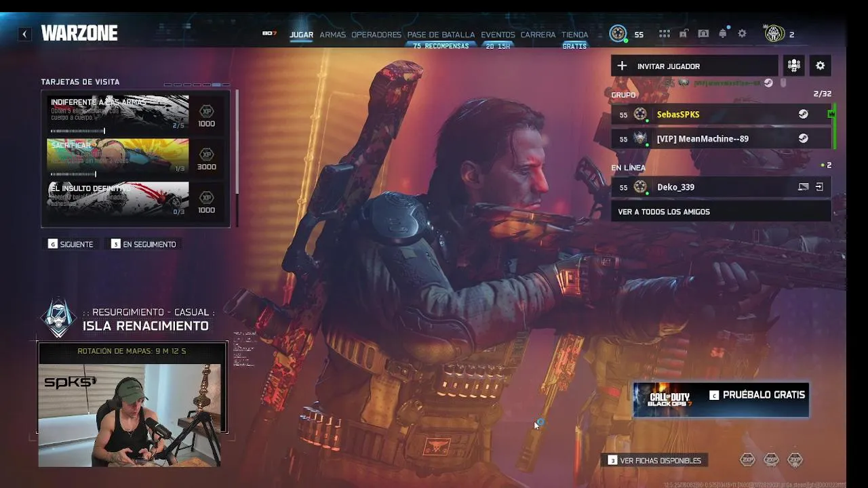
Task: Open the OPERADORES tab
Action: coord(376,35)
